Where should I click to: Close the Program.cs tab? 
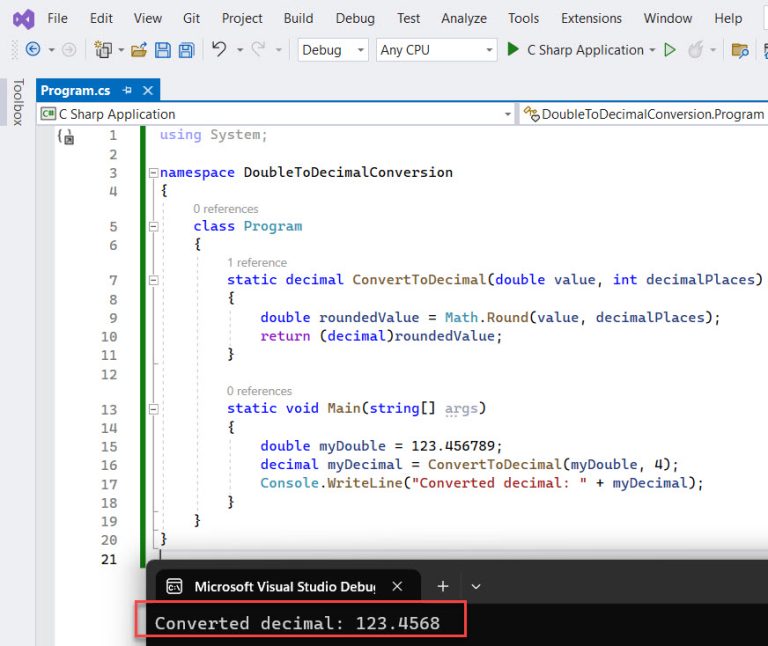tap(148, 90)
